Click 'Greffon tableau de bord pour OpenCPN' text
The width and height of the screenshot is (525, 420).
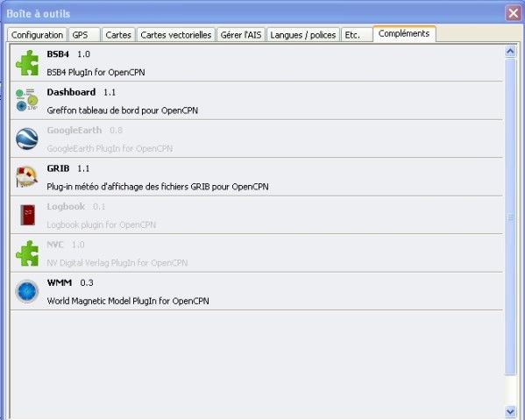122,110
